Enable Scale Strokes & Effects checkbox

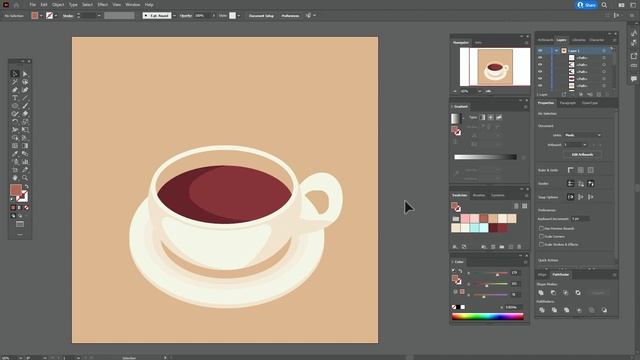tap(542, 244)
